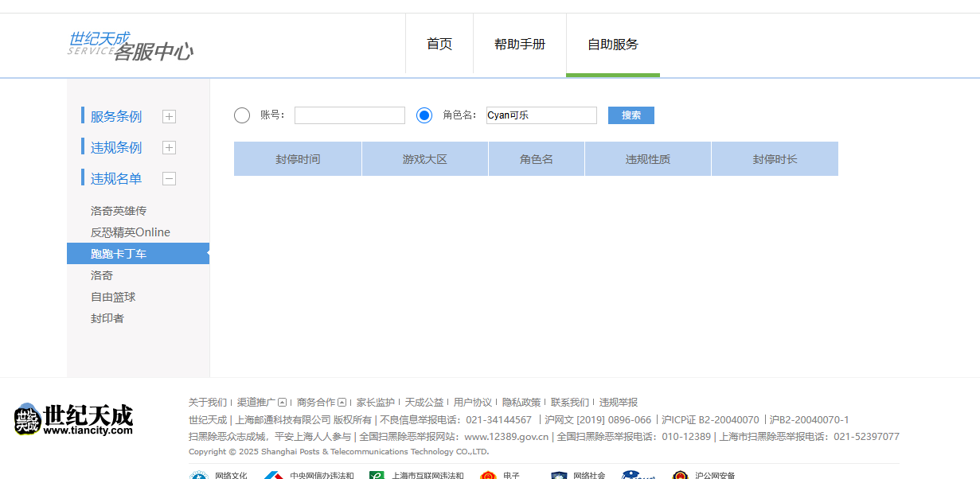Open the 商务合作 footer link
The height and width of the screenshot is (479, 980).
(316, 403)
